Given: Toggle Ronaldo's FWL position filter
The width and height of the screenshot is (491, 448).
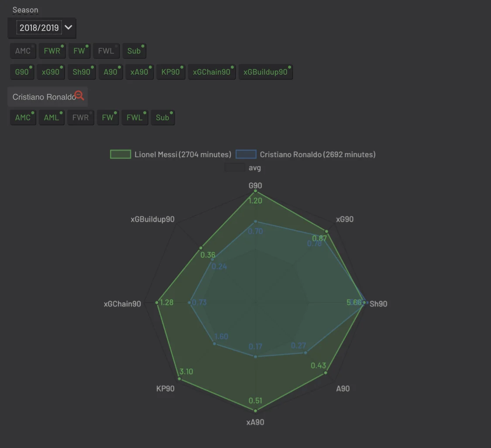Looking at the screenshot, I should pos(135,117).
